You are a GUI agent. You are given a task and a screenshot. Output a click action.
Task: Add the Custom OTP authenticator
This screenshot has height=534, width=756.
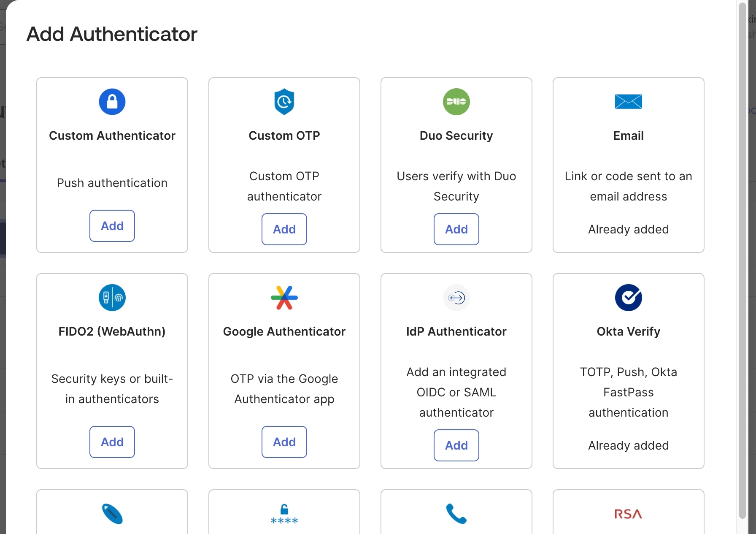pos(284,229)
